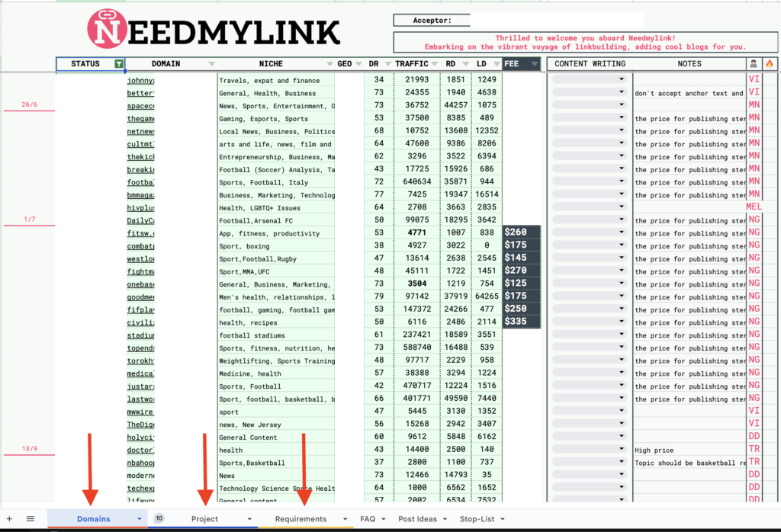Screen dimensions: 781x532
Task: Open the all sheets list icon
Action: pyautogui.click(x=31, y=519)
